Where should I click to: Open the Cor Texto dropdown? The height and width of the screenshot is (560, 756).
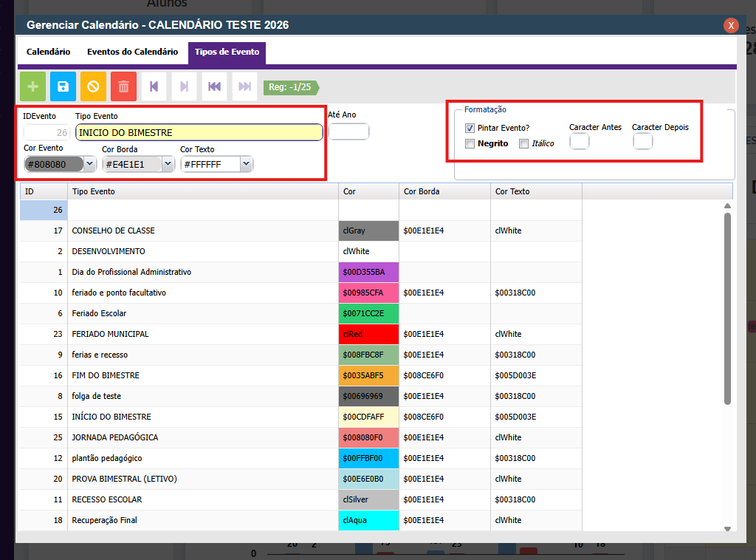246,164
